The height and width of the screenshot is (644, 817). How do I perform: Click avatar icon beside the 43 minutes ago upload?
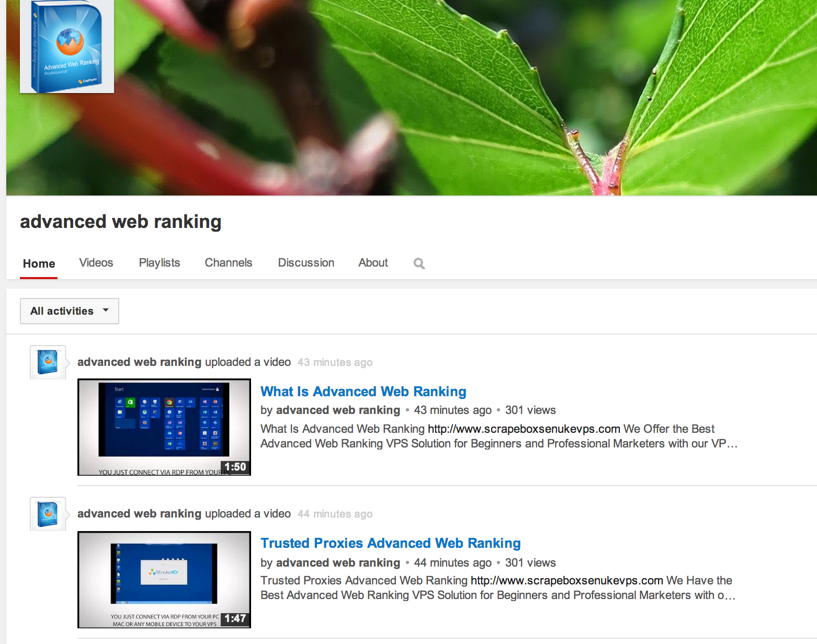coord(48,362)
